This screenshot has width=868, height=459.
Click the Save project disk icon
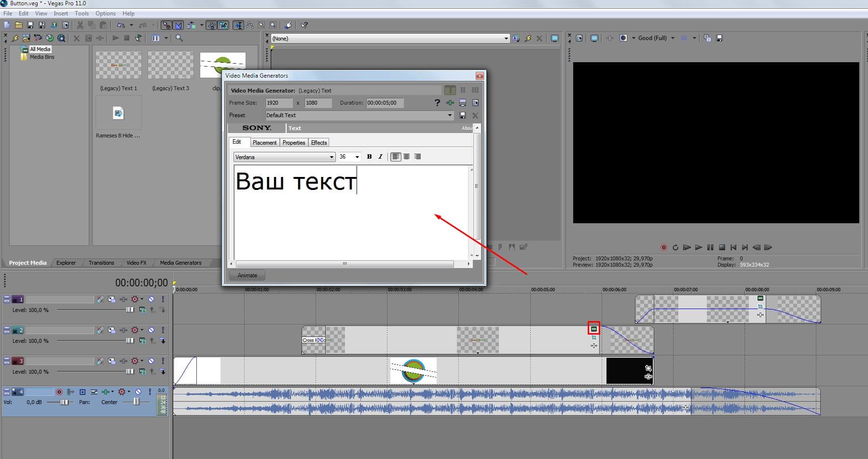coord(30,25)
